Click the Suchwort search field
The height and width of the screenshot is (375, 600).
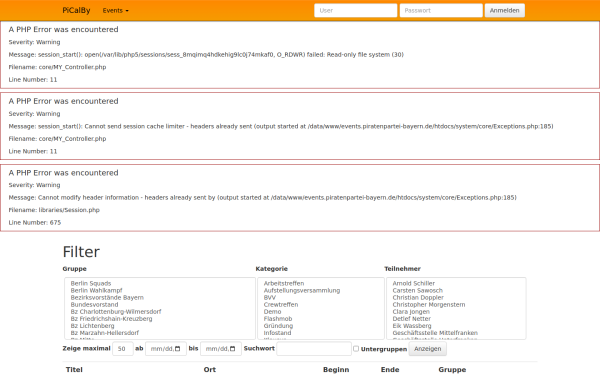pyautogui.click(x=314, y=349)
